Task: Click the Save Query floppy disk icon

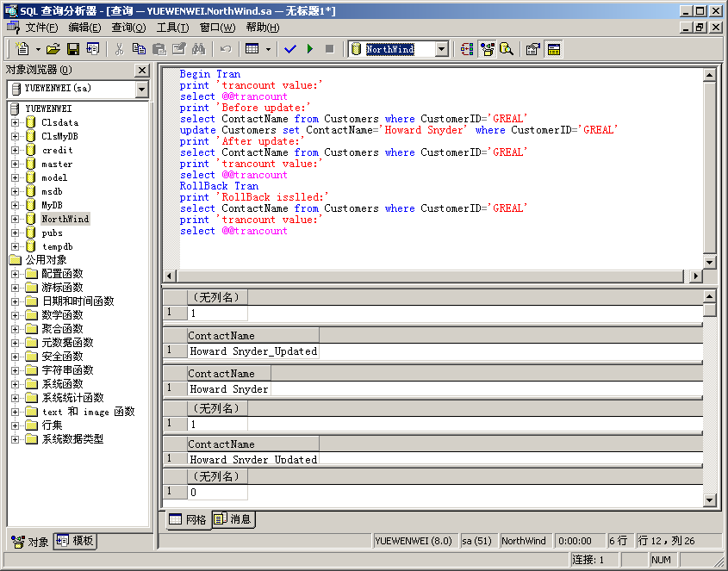Action: click(x=73, y=49)
